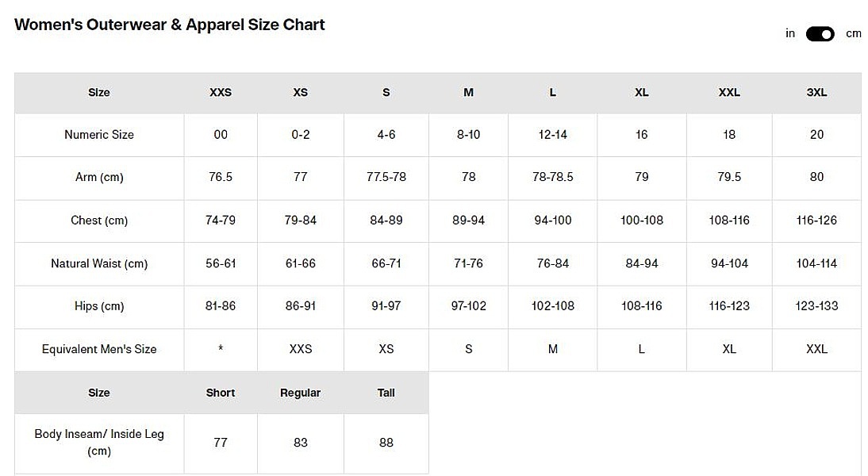868x476 pixels.
Task: Select the Arm (cm) row label
Action: pyautogui.click(x=99, y=178)
